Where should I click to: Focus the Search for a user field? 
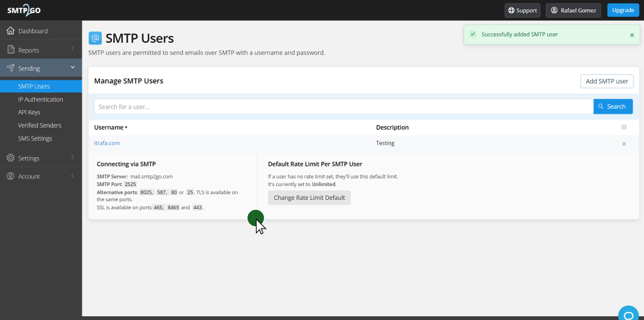coord(344,106)
